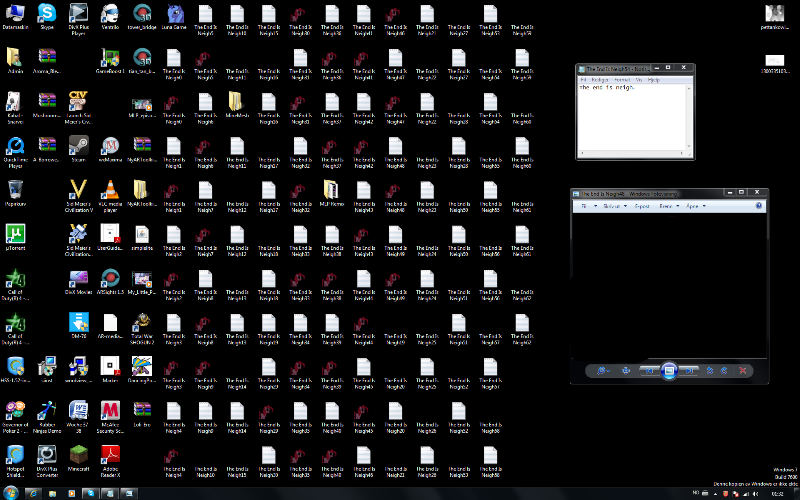Open the Skype desktop shortcut
Screen dimensions: 800x500
[46, 16]
